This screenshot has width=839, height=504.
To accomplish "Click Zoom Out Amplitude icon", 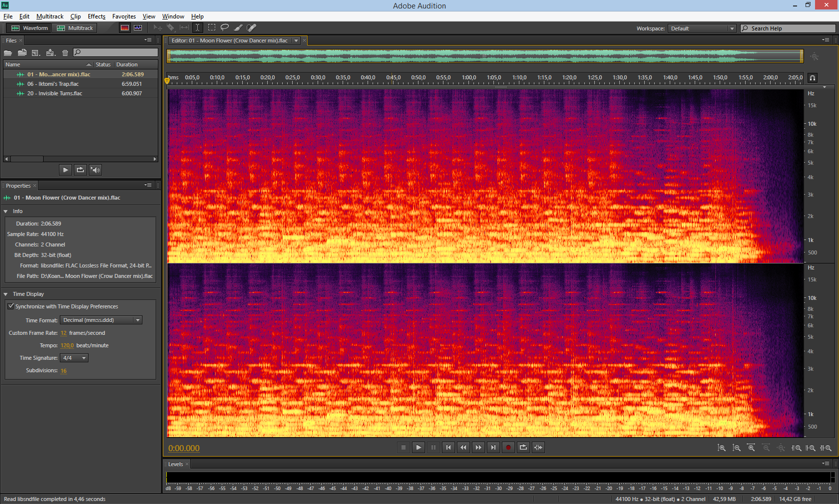I will [x=737, y=448].
